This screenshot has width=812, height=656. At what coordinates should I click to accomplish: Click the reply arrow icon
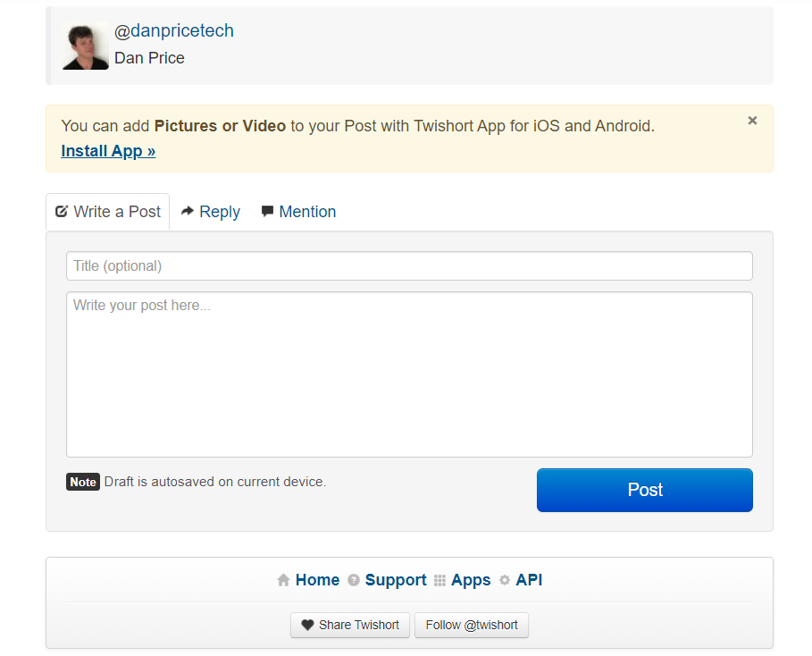coord(188,212)
